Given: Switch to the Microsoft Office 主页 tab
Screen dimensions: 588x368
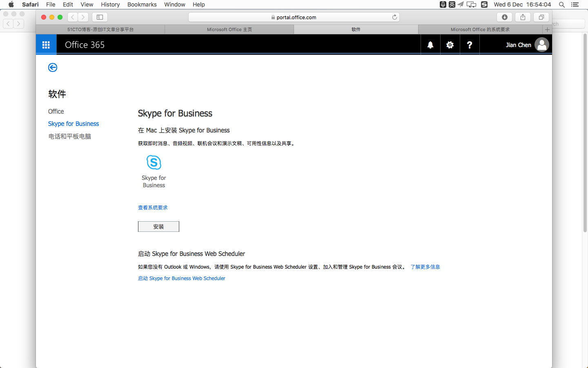Looking at the screenshot, I should click(229, 29).
